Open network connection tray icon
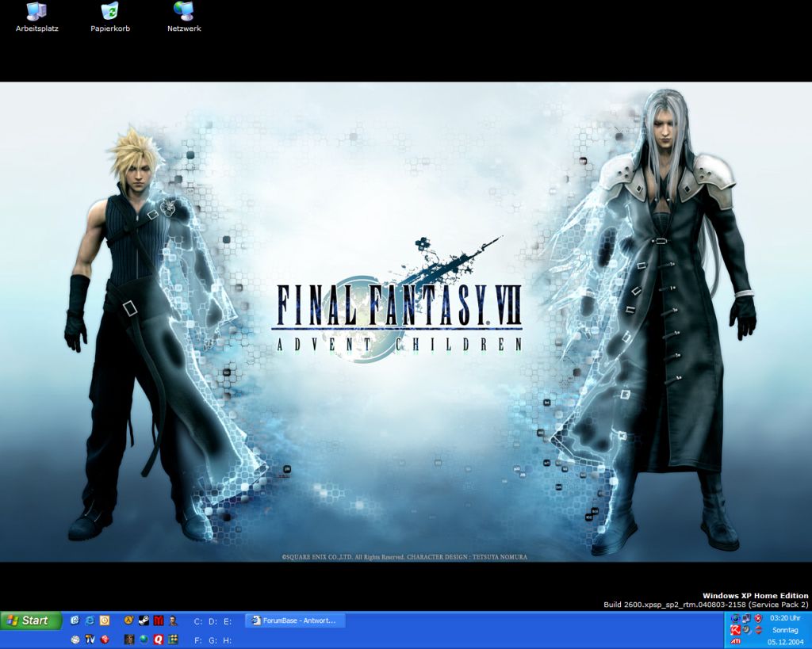The image size is (812, 649). (x=746, y=618)
